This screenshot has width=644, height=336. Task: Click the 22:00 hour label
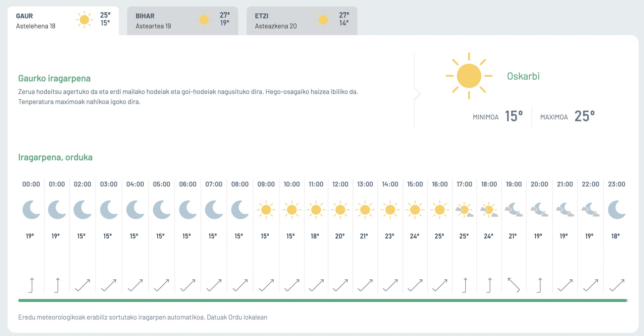591,184
